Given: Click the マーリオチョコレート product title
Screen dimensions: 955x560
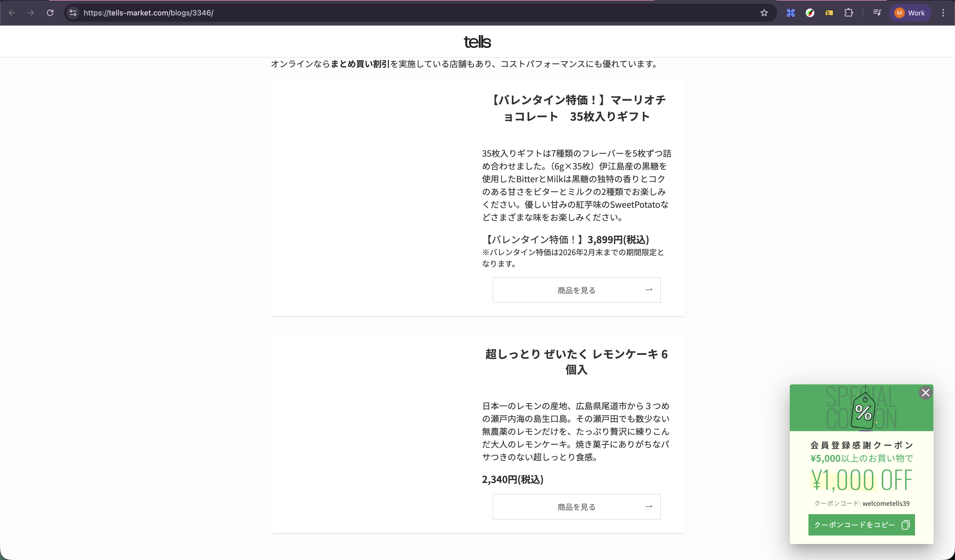Looking at the screenshot, I should coord(576,108).
